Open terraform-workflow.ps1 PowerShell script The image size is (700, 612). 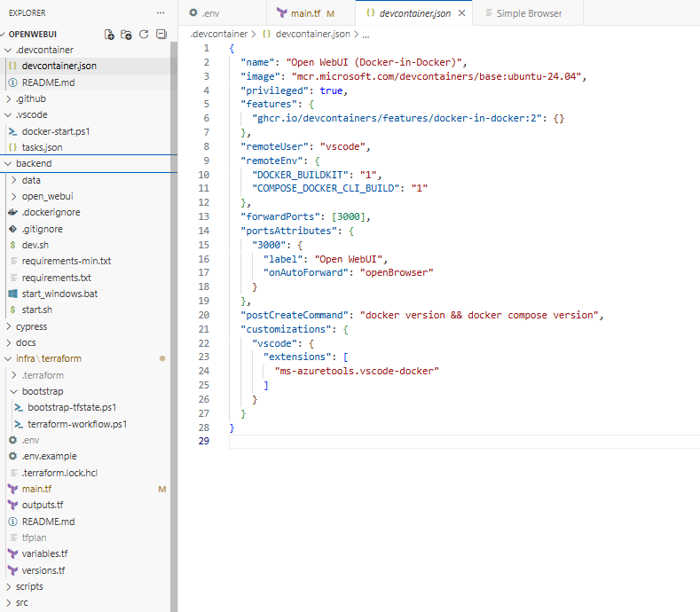(x=76, y=424)
